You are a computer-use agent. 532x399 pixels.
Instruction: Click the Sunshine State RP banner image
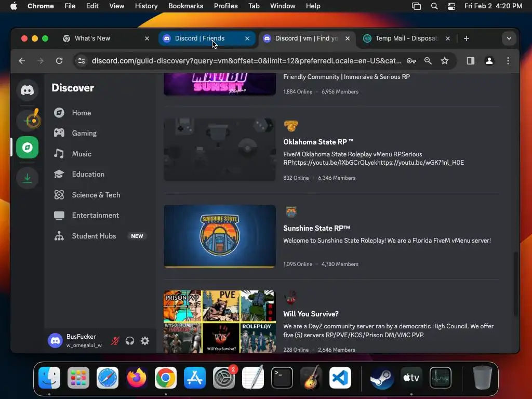[220, 236]
